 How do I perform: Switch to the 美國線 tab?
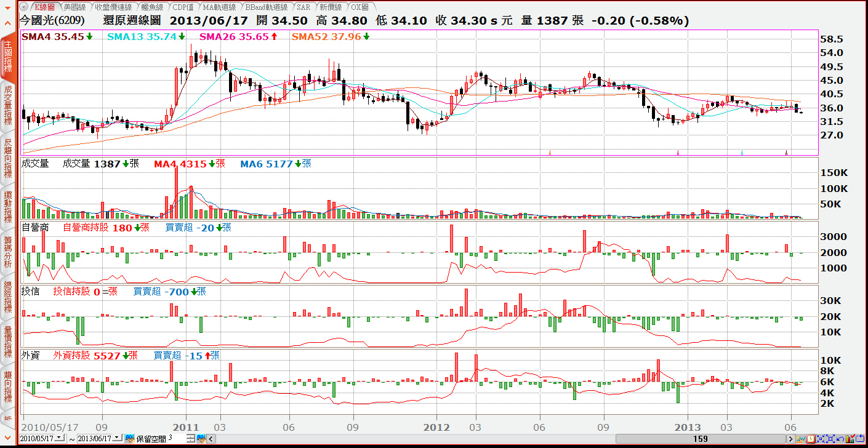74,7
